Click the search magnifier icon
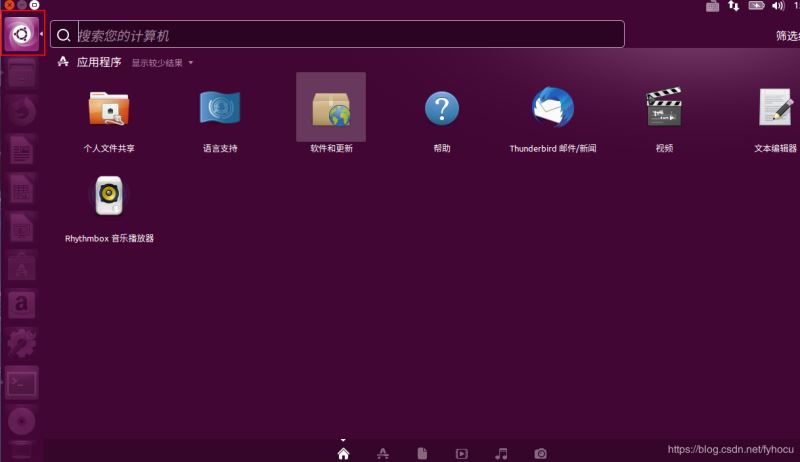Viewport: 800px width, 462px height. tap(63, 35)
